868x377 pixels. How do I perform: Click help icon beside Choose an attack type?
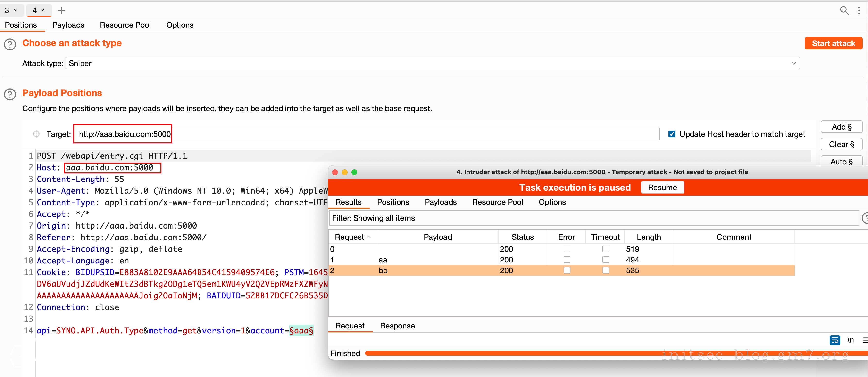10,44
